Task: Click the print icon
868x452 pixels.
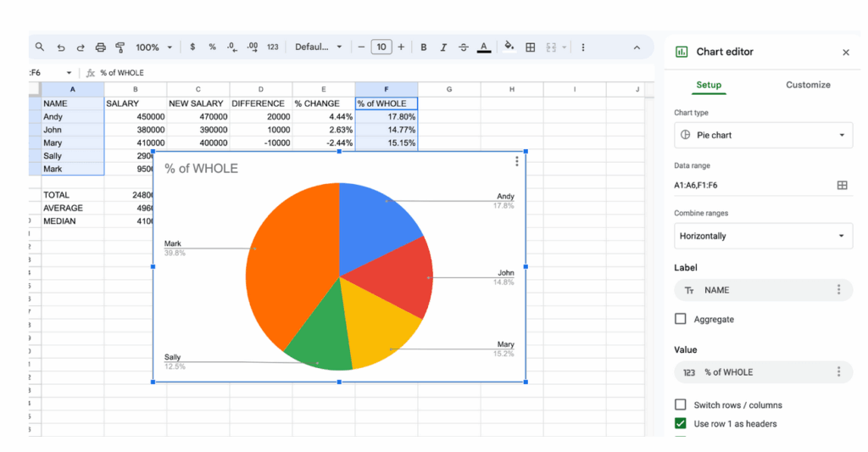Action: pyautogui.click(x=101, y=47)
